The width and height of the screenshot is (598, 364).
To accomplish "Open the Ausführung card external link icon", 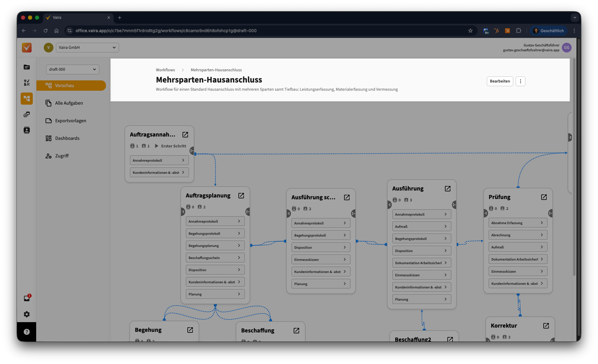I will (x=448, y=189).
